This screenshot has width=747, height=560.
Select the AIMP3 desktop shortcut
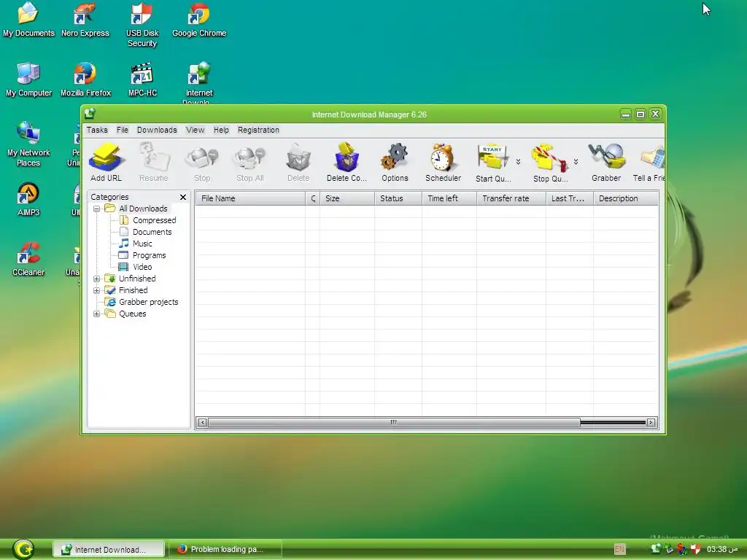tap(28, 200)
